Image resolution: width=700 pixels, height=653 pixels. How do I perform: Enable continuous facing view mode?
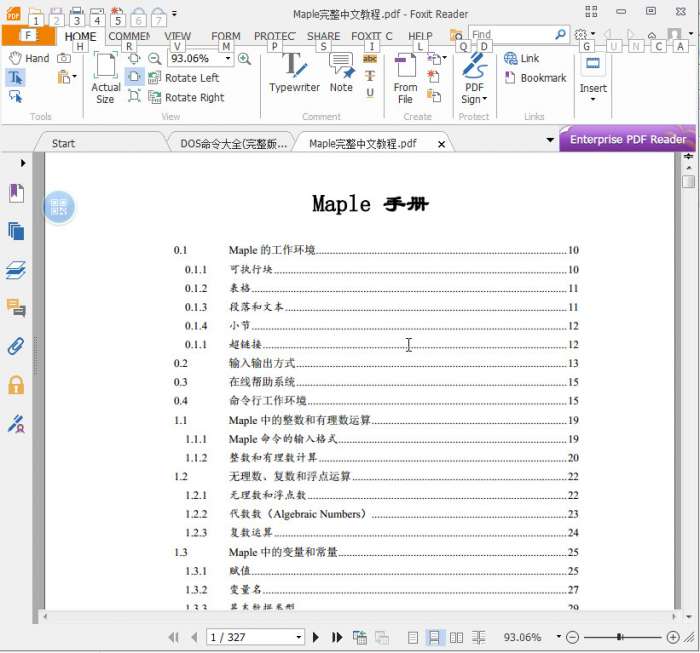click(x=479, y=638)
